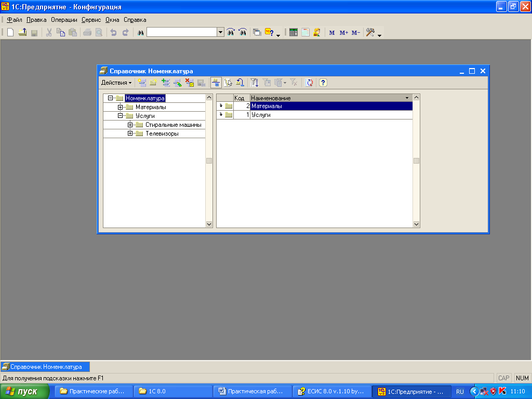The width and height of the screenshot is (532, 399).
Task: Switch to 1C 8.0 folder in taskbar
Action: click(172, 392)
